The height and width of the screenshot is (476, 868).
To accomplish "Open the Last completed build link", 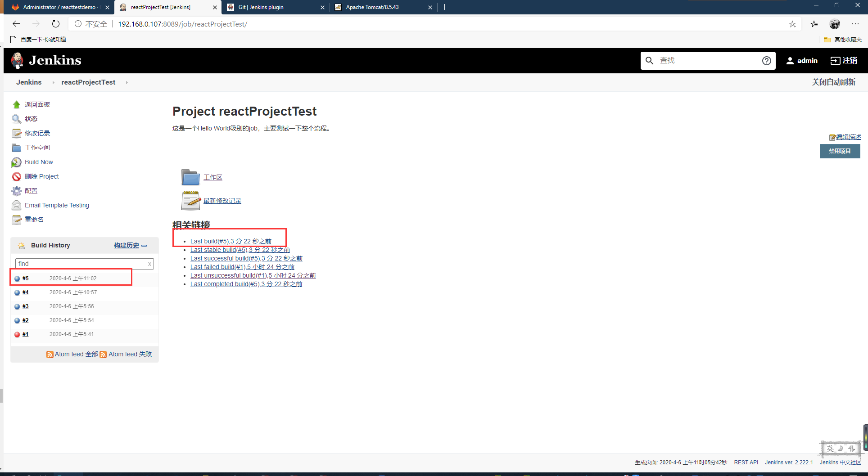I will [x=246, y=284].
